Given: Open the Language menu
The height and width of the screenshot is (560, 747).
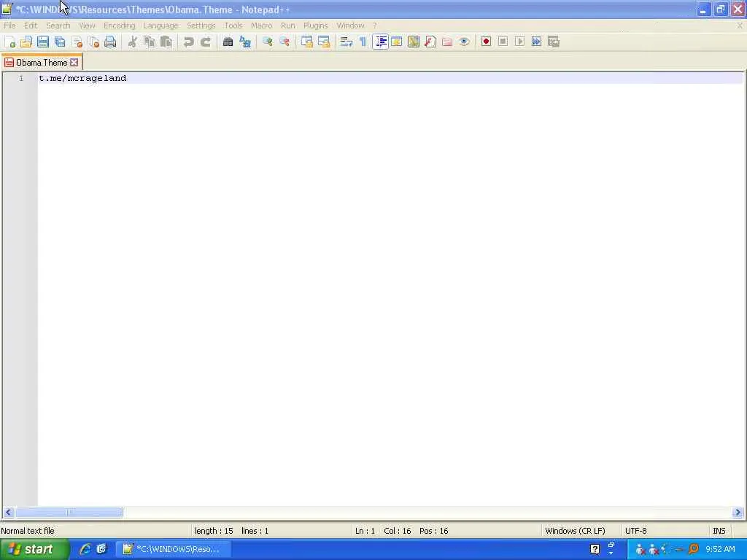Looking at the screenshot, I should [x=161, y=26].
